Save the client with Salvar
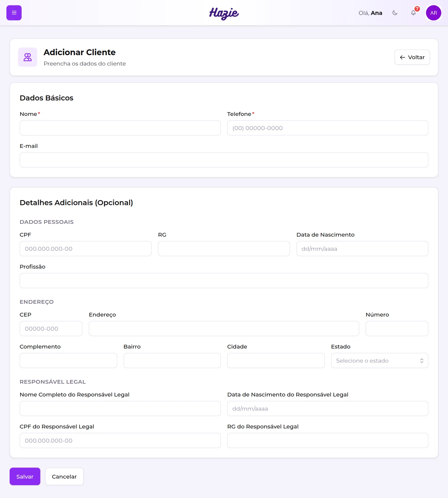The image size is (448, 498). [25, 476]
